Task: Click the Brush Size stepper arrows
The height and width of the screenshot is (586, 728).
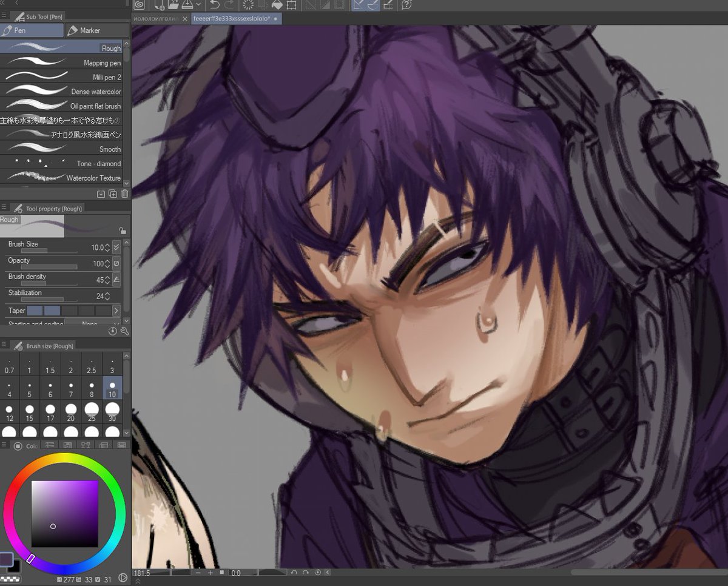Action: click(x=107, y=248)
